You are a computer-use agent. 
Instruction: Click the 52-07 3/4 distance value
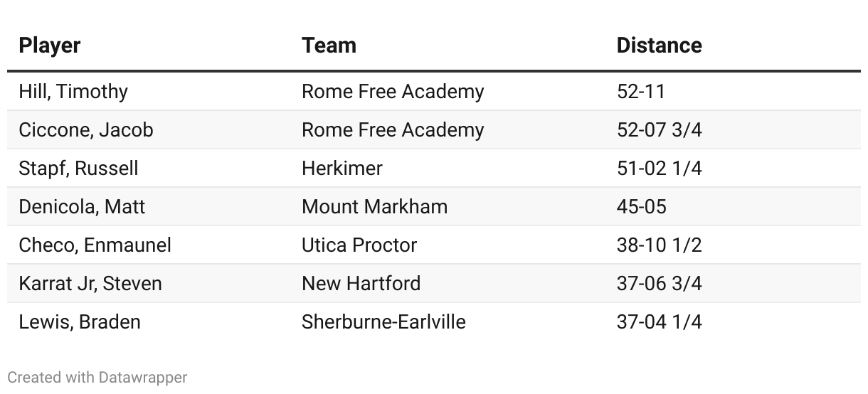tap(660, 130)
